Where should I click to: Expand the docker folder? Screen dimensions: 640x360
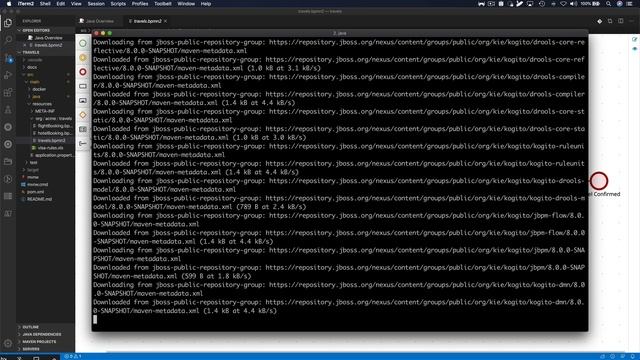click(45, 89)
